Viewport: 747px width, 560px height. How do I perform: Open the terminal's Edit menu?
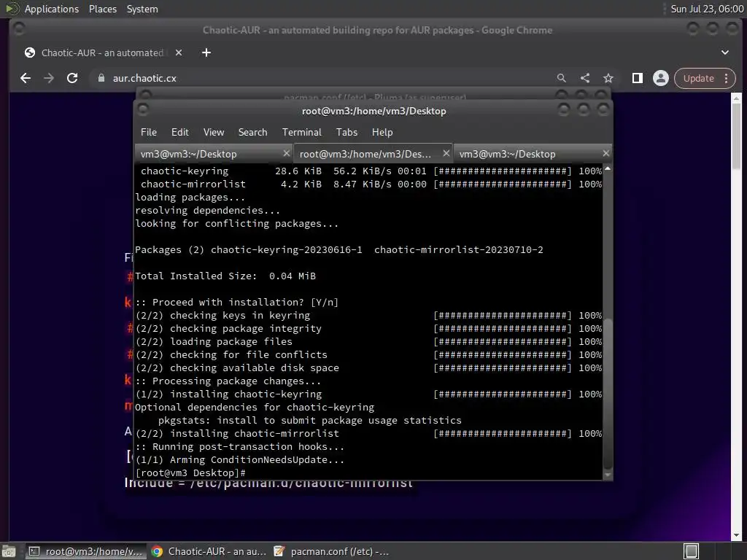click(x=179, y=132)
